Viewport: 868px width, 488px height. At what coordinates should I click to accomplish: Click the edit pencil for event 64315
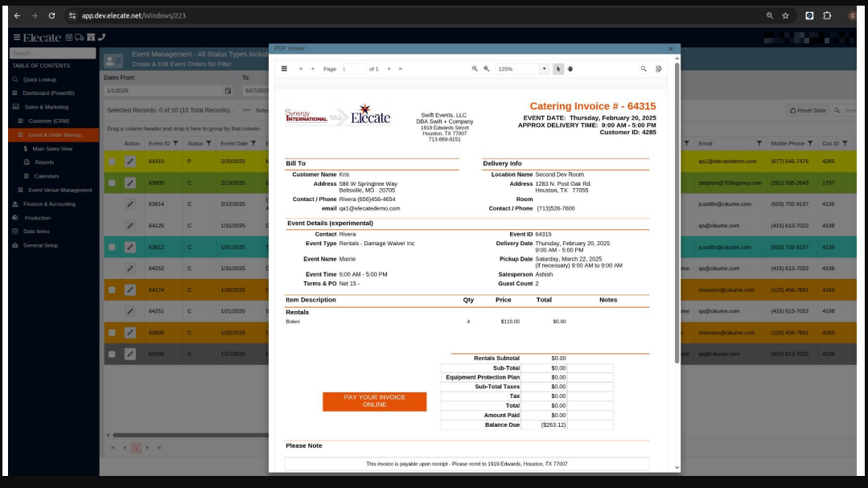tap(130, 161)
